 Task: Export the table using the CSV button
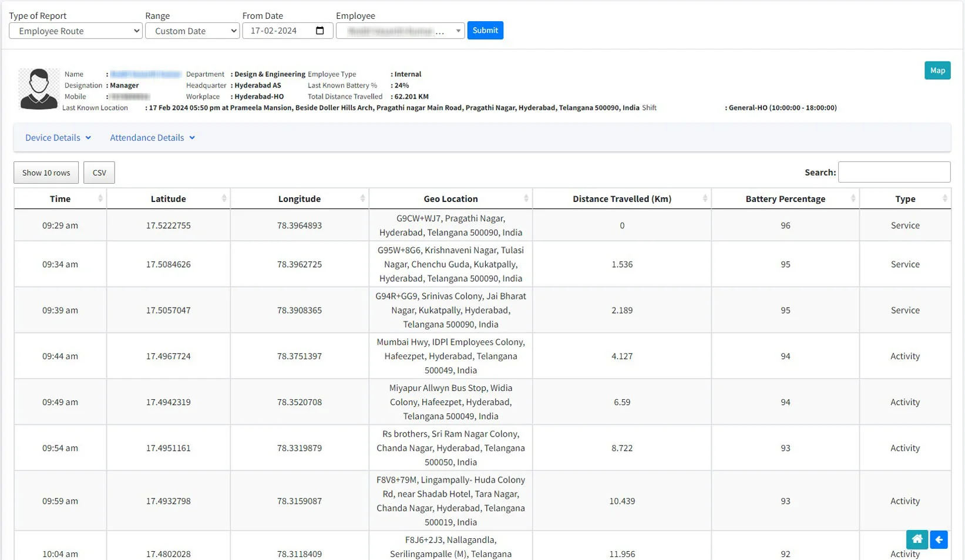pos(99,172)
